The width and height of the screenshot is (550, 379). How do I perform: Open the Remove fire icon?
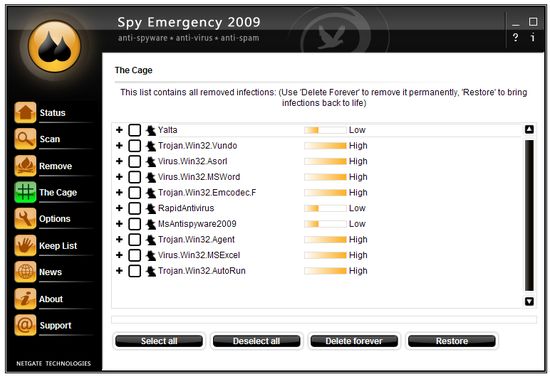click(x=25, y=166)
